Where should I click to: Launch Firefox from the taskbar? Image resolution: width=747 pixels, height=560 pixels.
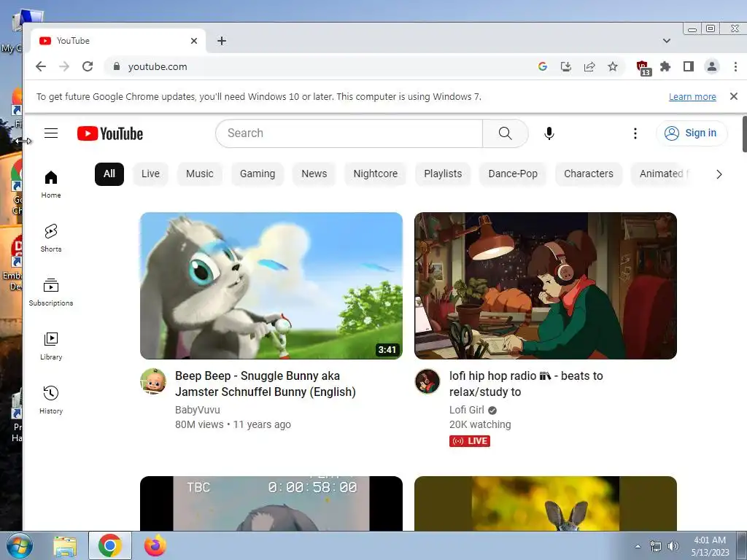[155, 545]
